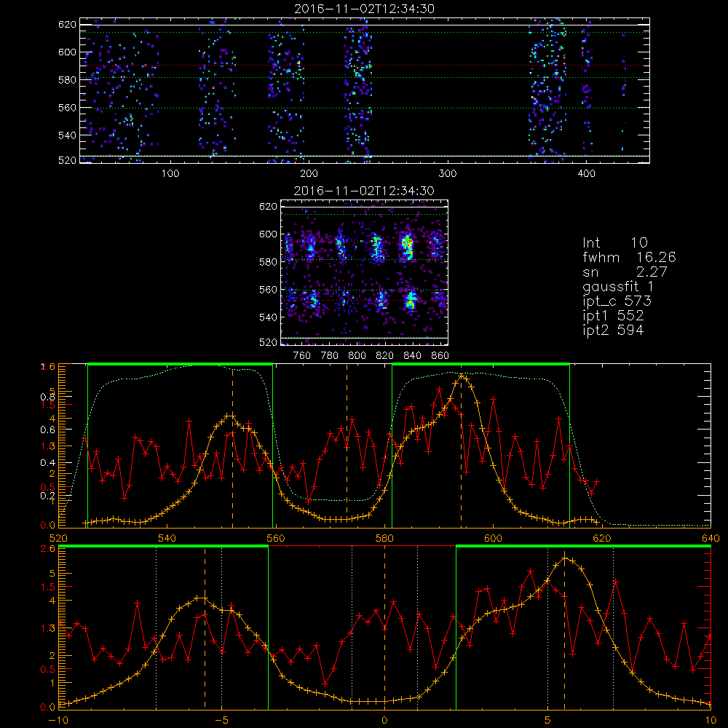This screenshot has height=728, width=728.
Task: Click x-axis label 640 on profile plot
Action: click(711, 538)
